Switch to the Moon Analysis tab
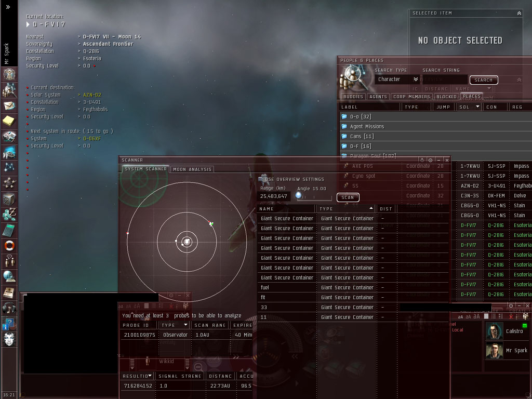 [x=192, y=169]
